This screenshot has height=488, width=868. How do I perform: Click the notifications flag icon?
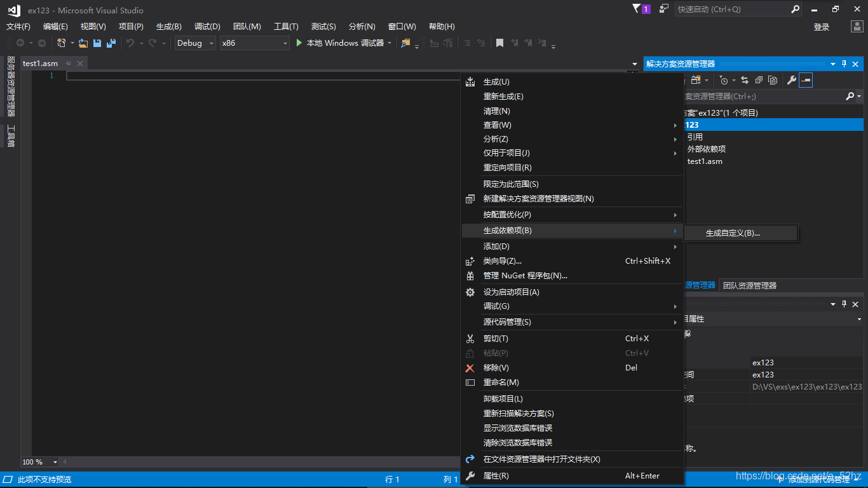637,9
